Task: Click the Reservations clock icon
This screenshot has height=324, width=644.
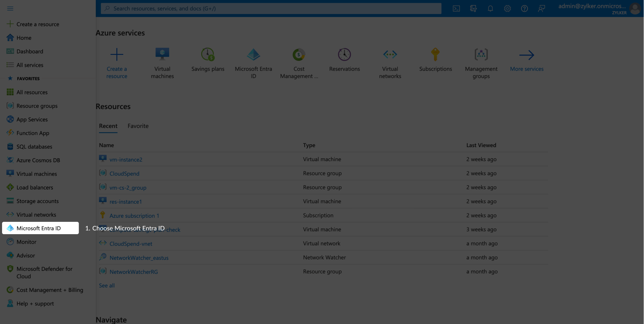Action: pyautogui.click(x=344, y=54)
